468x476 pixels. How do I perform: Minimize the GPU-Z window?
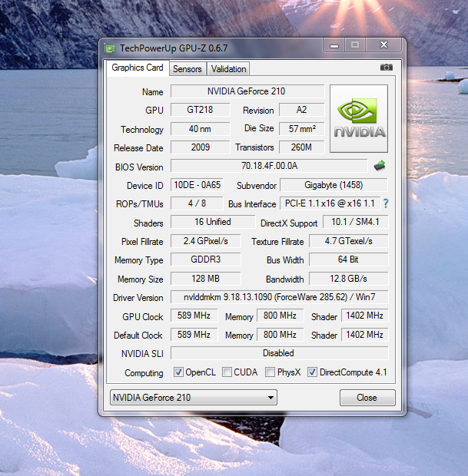pos(334,45)
